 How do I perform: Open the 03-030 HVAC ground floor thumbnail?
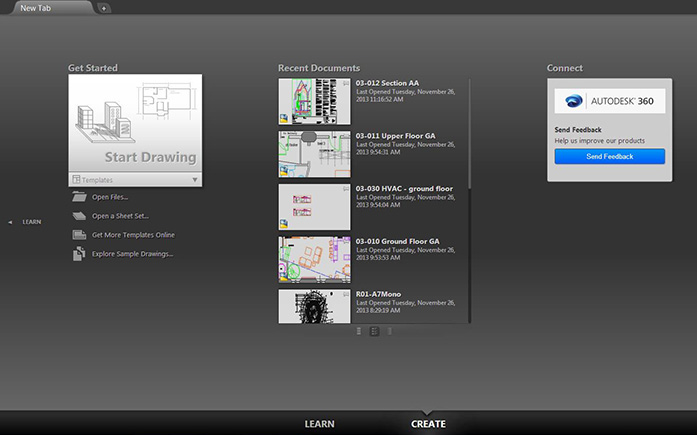pos(314,207)
